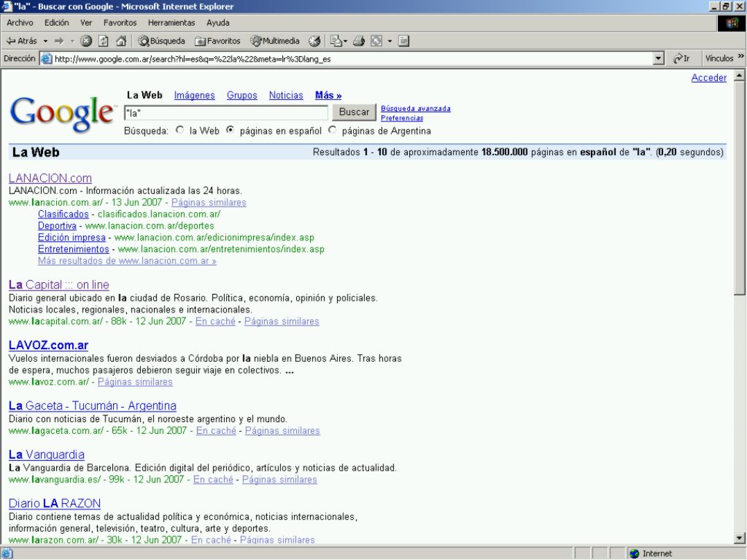This screenshot has height=560, width=747.
Task: Open the History icon next to Multimedia
Action: tap(314, 41)
